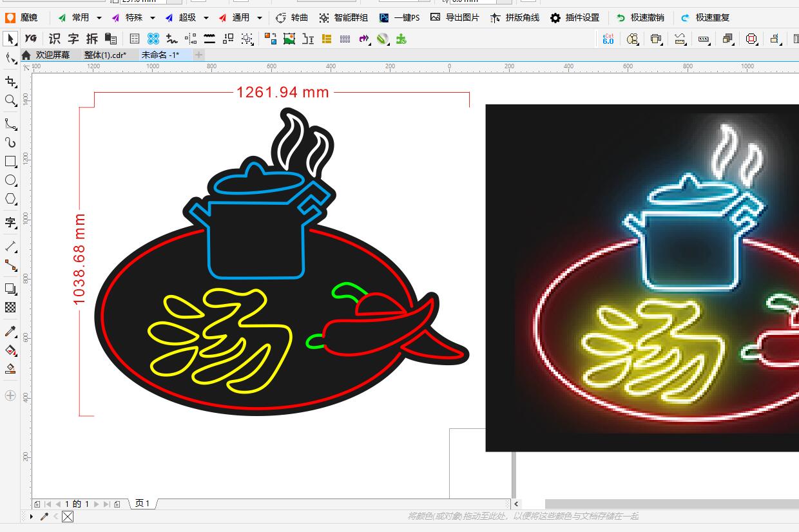Select the Crop tool in toolbox
Viewport: 799px width, 532px height.
(10, 82)
